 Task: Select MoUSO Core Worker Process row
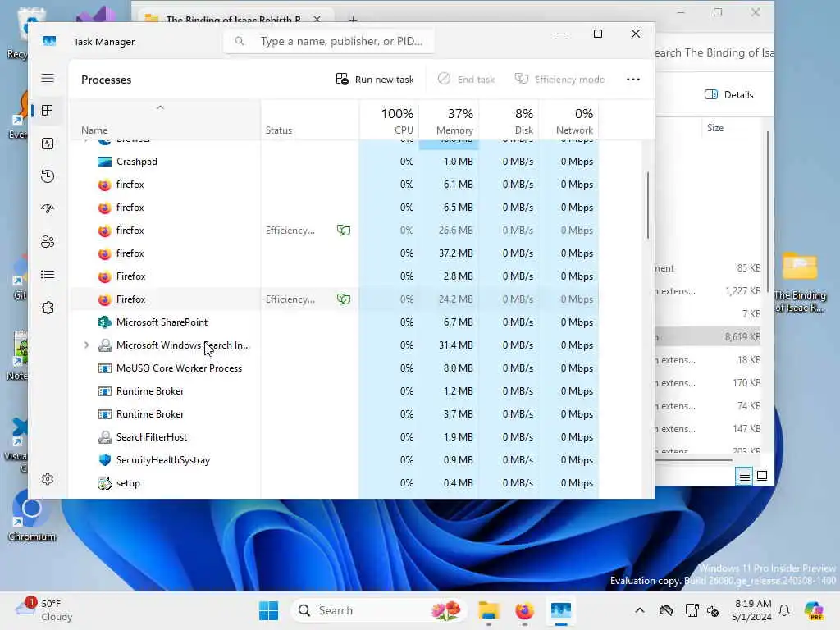(x=335, y=368)
